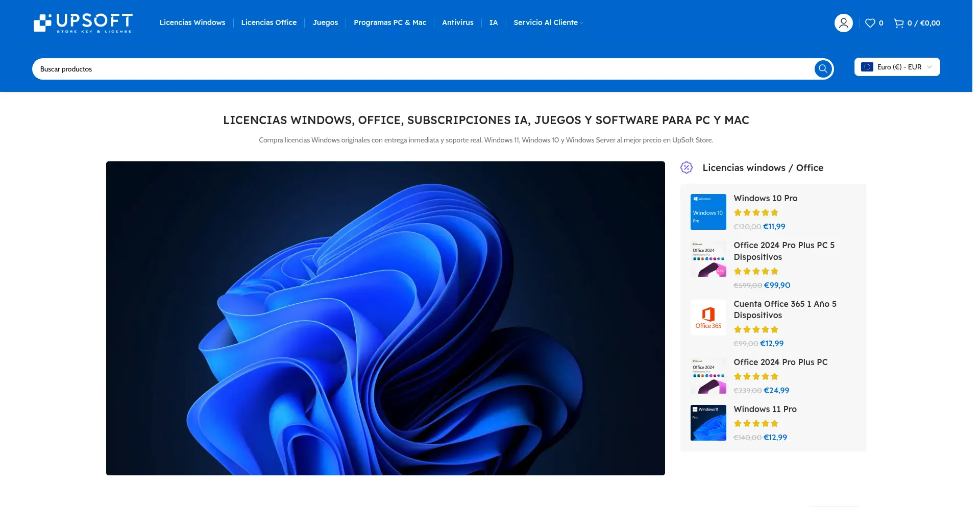Open the wishlist heart icon
The height and width of the screenshot is (507, 980).
(x=870, y=23)
